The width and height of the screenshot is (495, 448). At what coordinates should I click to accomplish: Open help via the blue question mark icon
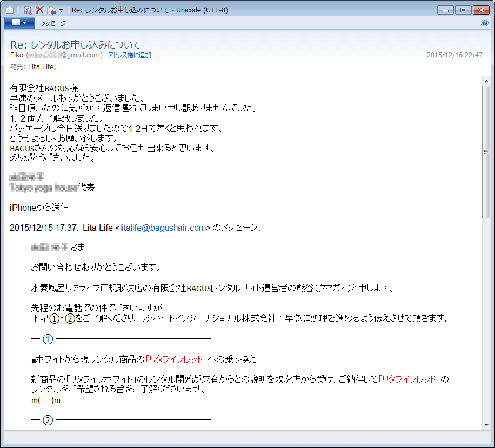pos(485,23)
